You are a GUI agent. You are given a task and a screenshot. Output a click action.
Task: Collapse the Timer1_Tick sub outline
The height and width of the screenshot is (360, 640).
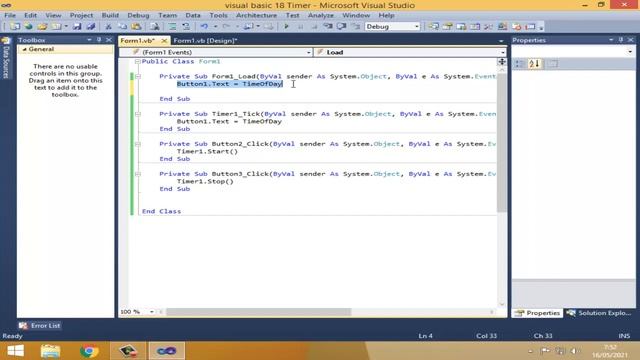pyautogui.click(x=138, y=114)
